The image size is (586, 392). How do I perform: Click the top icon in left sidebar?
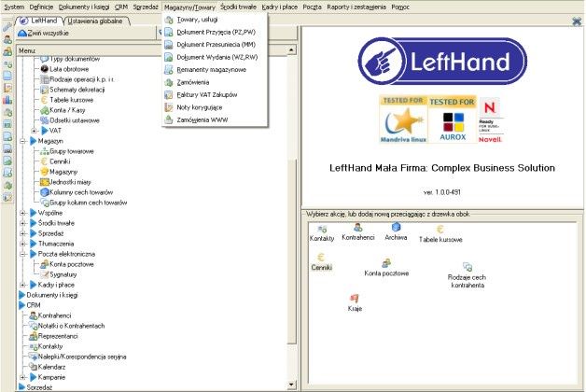click(x=7, y=27)
